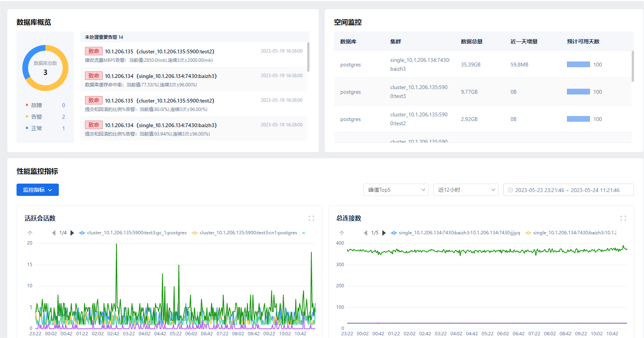Click the 正常 status count 1
This screenshot has height=338, width=644.
click(63, 128)
